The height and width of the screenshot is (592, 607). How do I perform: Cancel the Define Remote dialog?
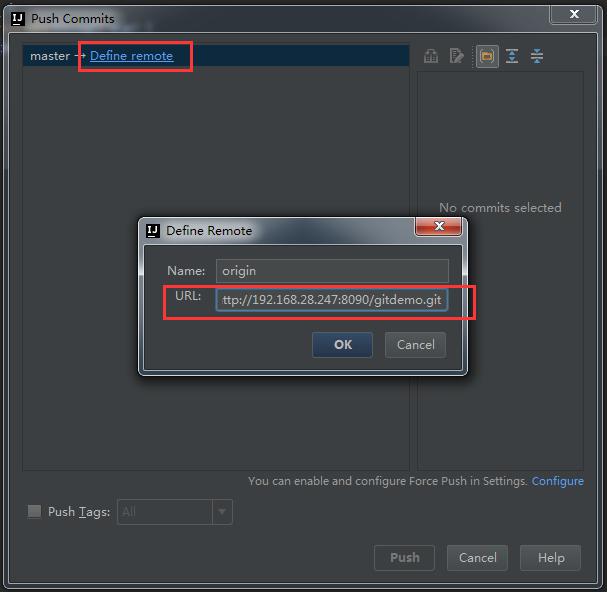coord(415,345)
